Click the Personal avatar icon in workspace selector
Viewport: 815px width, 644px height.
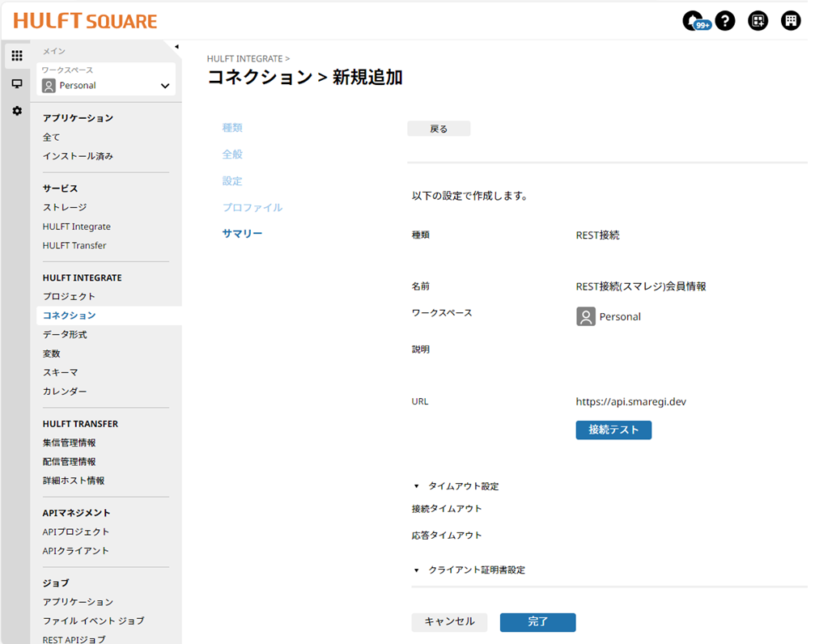[49, 86]
